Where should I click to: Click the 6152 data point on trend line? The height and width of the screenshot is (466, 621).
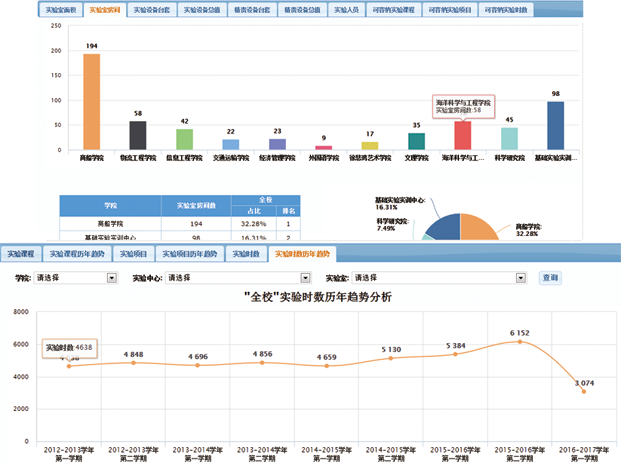tap(518, 342)
